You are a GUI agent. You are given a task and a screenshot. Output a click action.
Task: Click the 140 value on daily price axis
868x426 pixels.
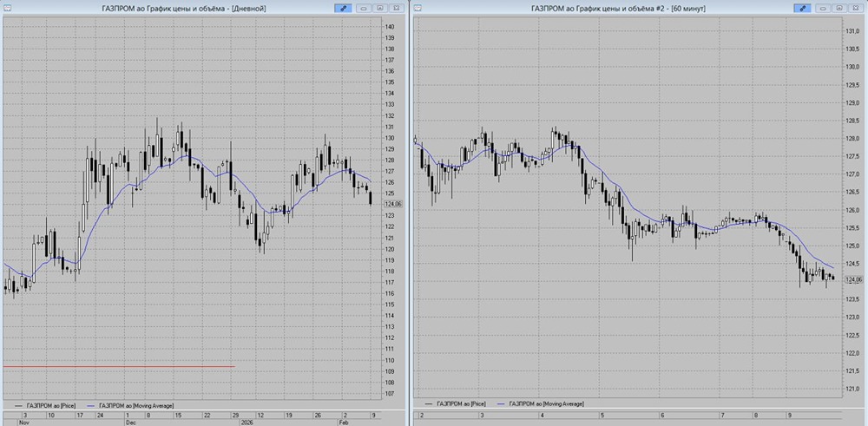389,27
